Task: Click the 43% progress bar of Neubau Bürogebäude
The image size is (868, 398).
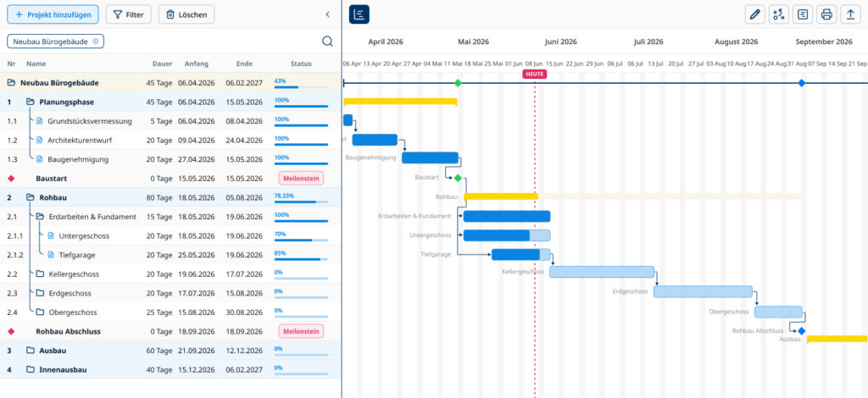Action: pyautogui.click(x=301, y=86)
